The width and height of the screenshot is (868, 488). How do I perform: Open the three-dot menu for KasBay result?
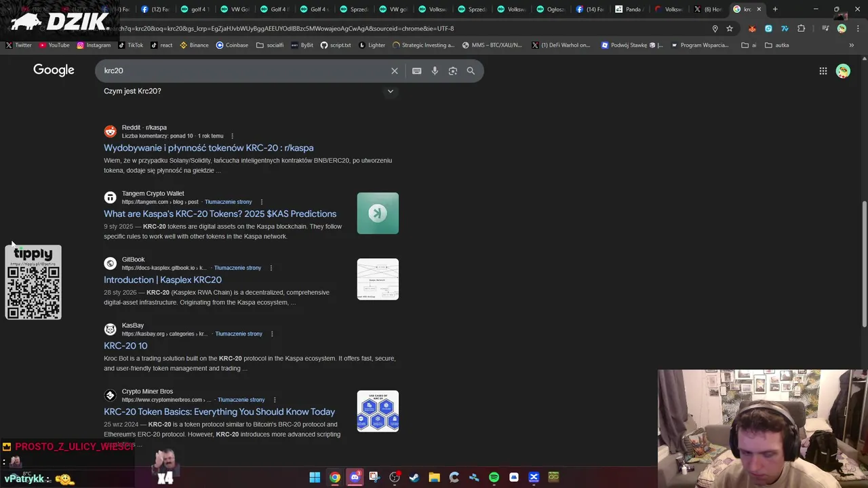272,333
